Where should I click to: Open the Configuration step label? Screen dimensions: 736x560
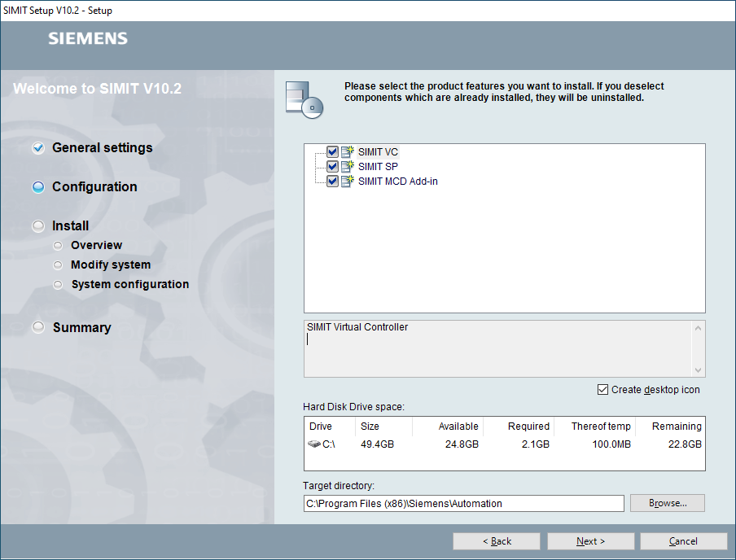coord(94,187)
